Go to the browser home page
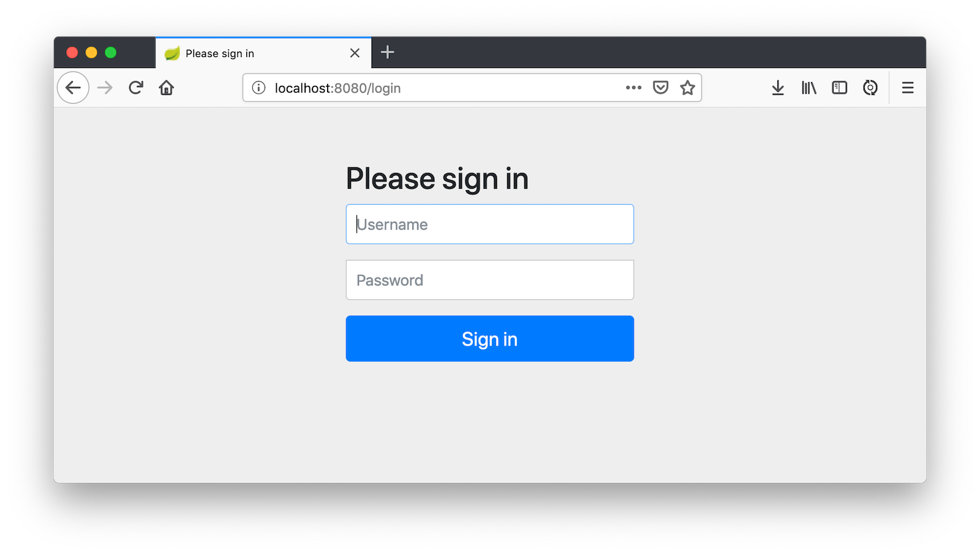The width and height of the screenshot is (980, 554). click(166, 88)
